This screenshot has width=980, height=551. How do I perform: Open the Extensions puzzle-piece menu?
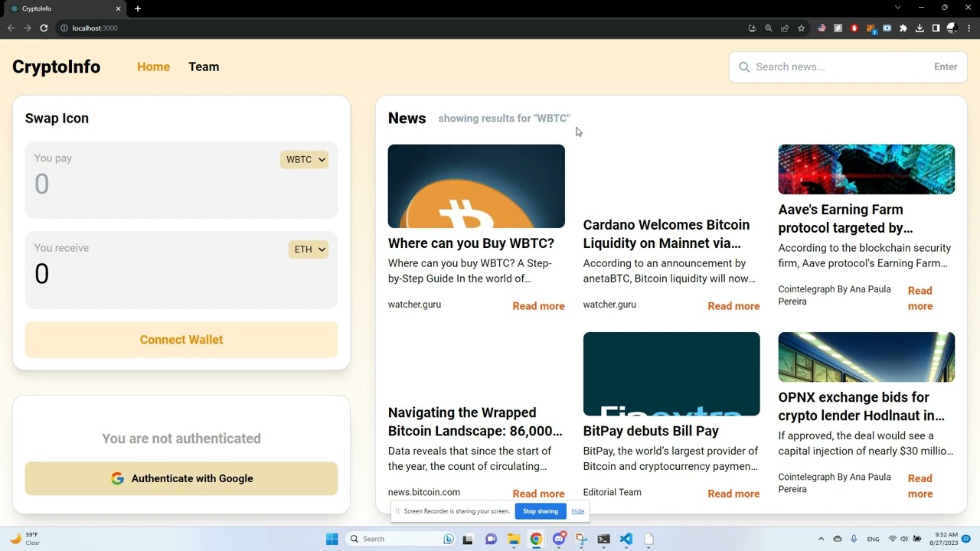click(x=903, y=28)
